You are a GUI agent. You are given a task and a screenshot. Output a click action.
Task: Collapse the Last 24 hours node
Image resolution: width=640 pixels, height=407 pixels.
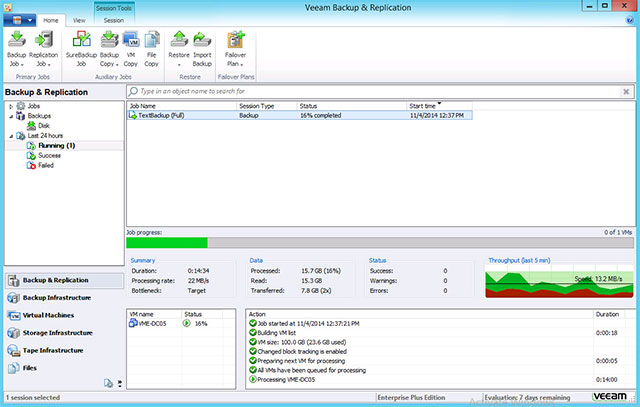click(x=11, y=135)
